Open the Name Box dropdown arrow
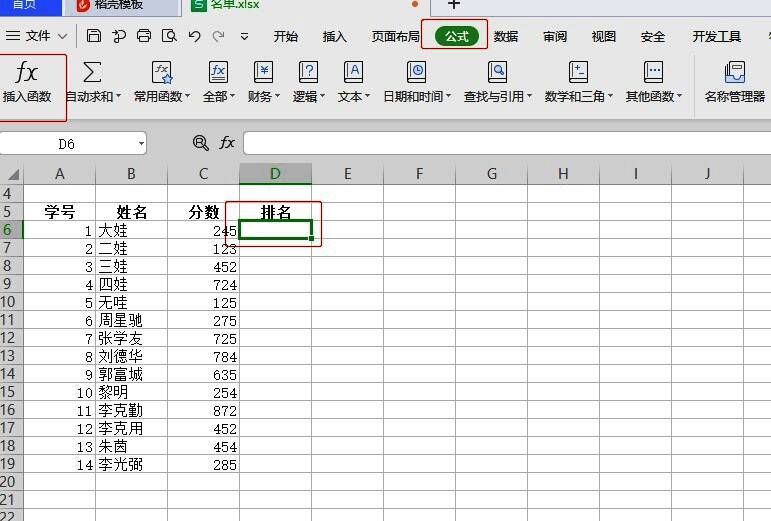Viewport: 771px width, 521px height. [x=141, y=144]
